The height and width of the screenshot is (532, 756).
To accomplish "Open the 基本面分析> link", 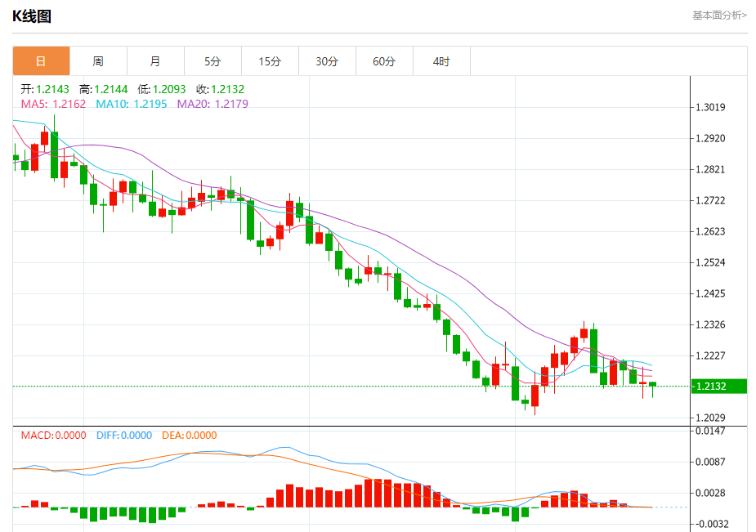I will pyautogui.click(x=720, y=16).
